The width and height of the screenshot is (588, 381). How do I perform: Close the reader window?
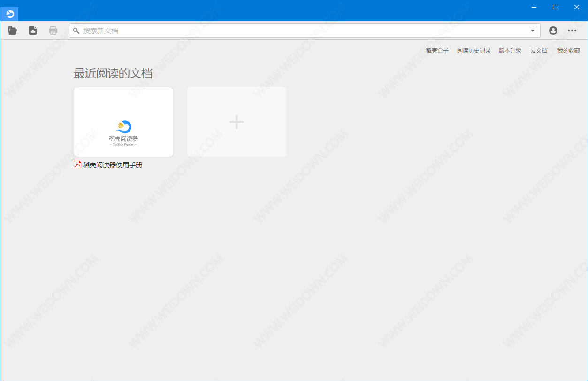pos(577,7)
